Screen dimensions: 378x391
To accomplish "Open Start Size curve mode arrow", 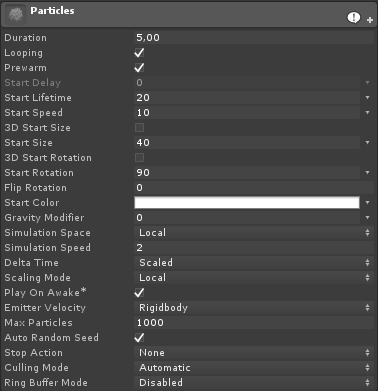I will pyautogui.click(x=367, y=143).
